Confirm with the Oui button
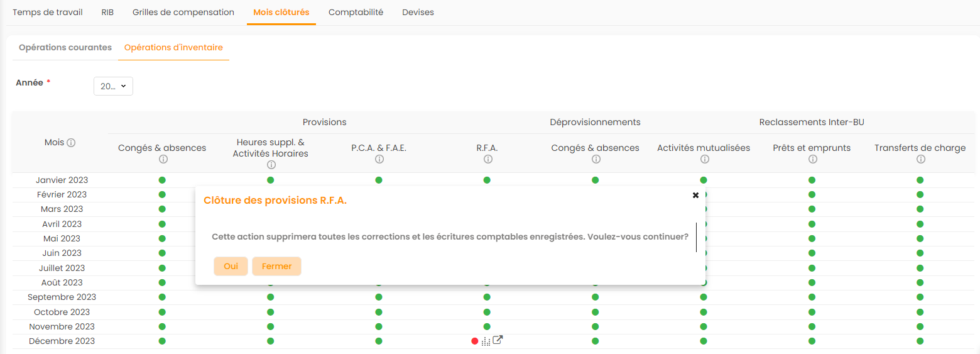The image size is (980, 354). pyautogui.click(x=231, y=266)
